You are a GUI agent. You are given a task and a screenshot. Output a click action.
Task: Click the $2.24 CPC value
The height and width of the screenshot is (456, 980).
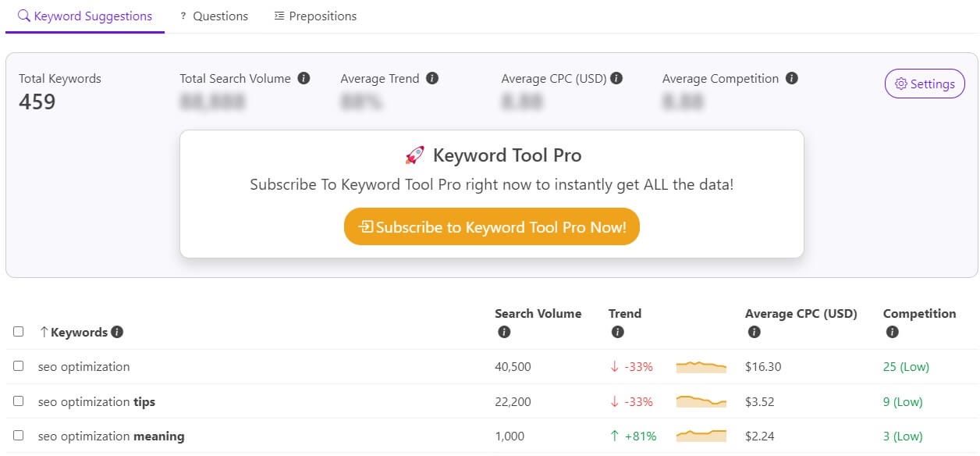(760, 436)
